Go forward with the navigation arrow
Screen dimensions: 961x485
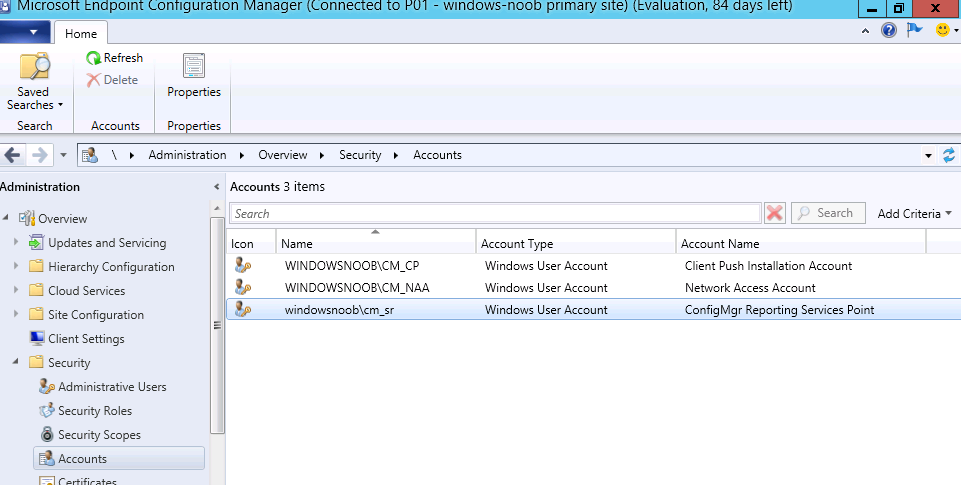(40, 155)
